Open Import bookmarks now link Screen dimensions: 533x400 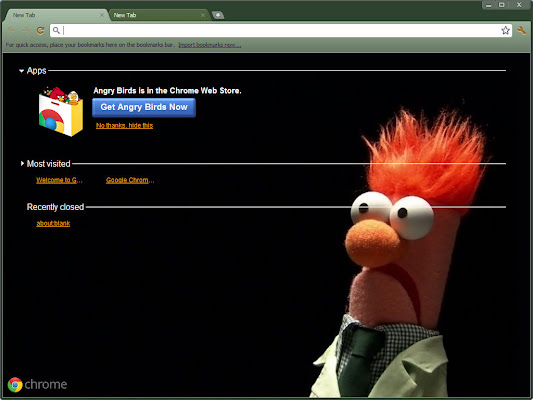[210, 45]
